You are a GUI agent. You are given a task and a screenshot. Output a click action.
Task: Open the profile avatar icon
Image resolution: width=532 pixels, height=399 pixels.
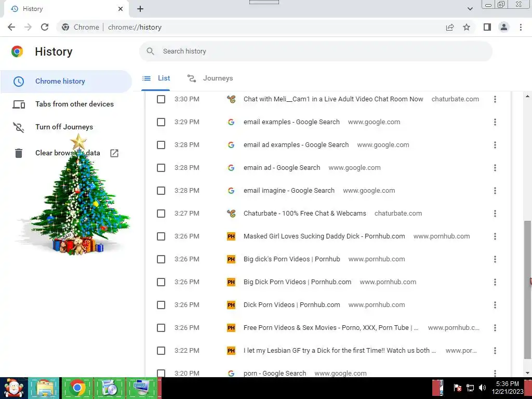pos(504,27)
